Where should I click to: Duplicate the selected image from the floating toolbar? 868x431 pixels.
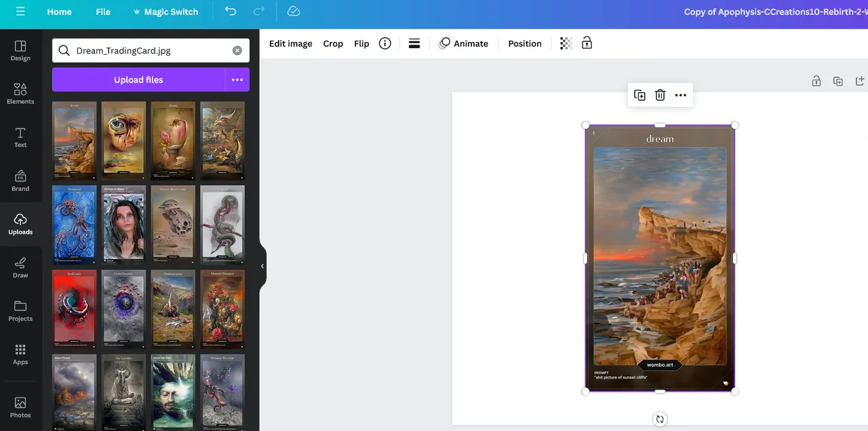[x=639, y=95]
